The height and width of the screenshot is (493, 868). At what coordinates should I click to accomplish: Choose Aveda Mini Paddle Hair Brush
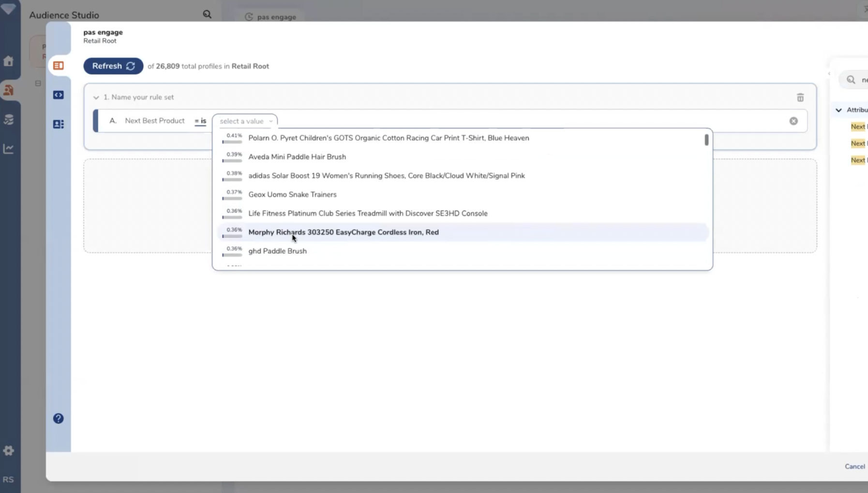point(463,157)
